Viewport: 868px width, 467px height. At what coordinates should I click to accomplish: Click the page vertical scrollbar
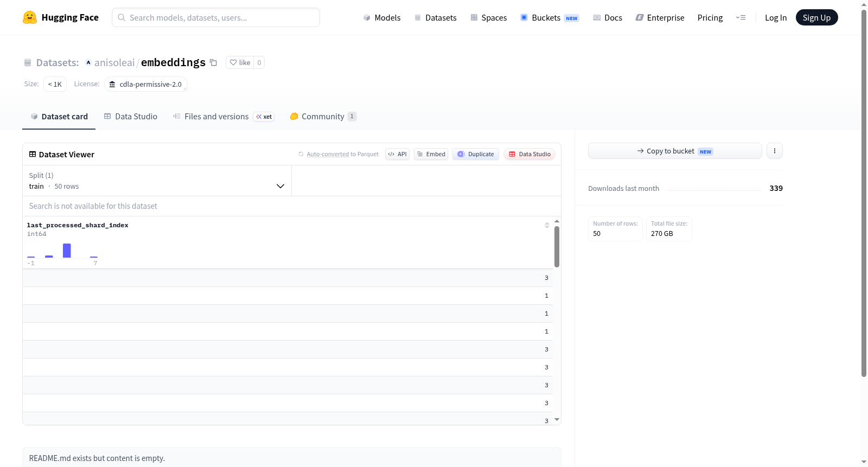[864, 193]
